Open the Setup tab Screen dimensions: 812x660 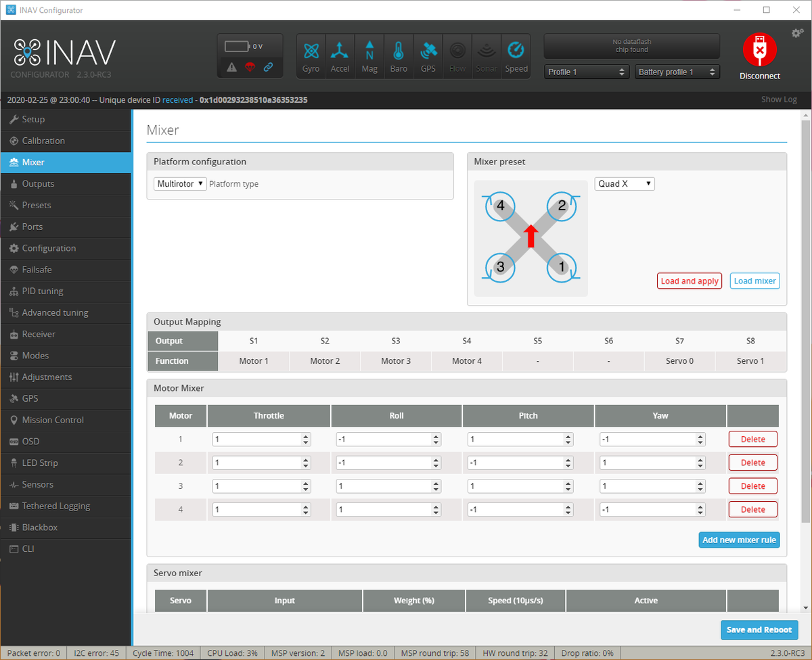(66, 119)
